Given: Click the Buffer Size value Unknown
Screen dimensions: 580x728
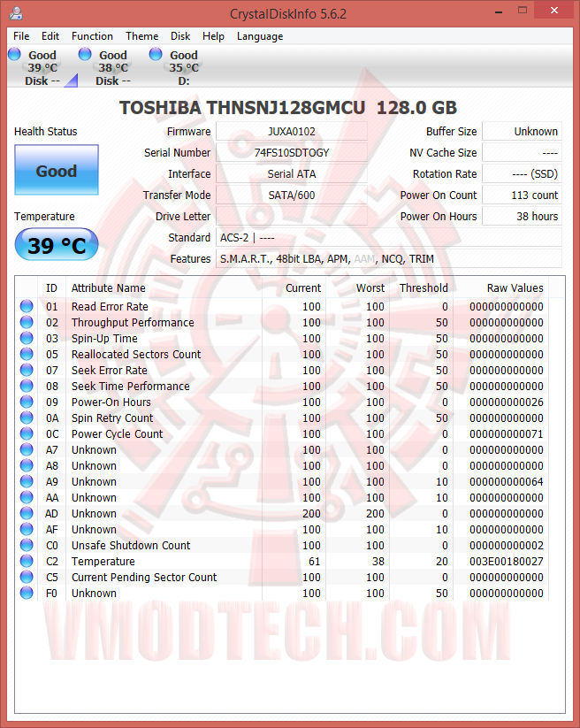Looking at the screenshot, I should pos(522,132).
